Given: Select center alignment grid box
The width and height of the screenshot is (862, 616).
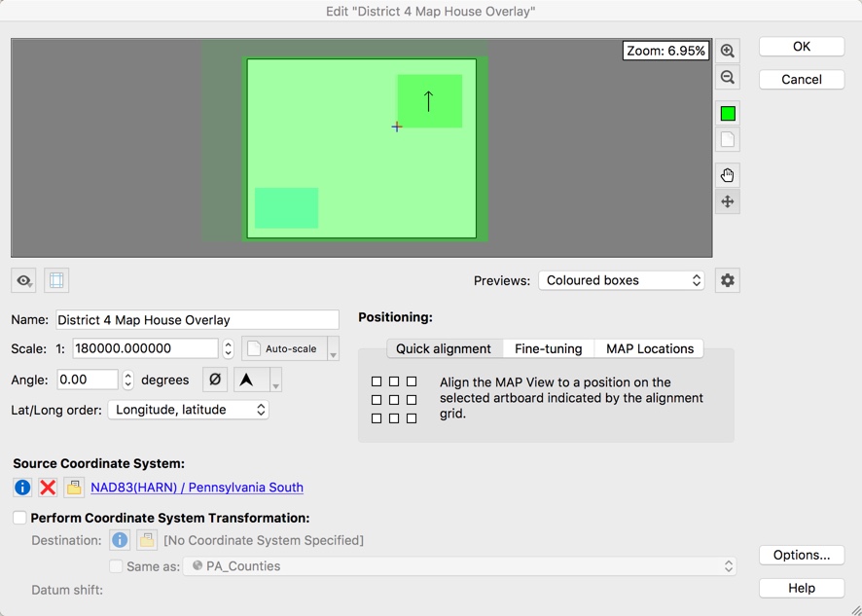Looking at the screenshot, I should point(394,400).
